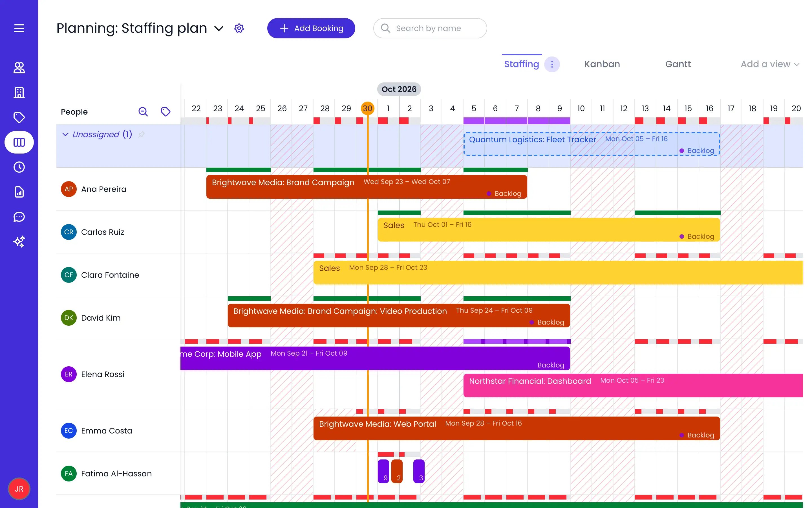Open the AI sparkles icon
The width and height of the screenshot is (812, 508).
(x=19, y=242)
